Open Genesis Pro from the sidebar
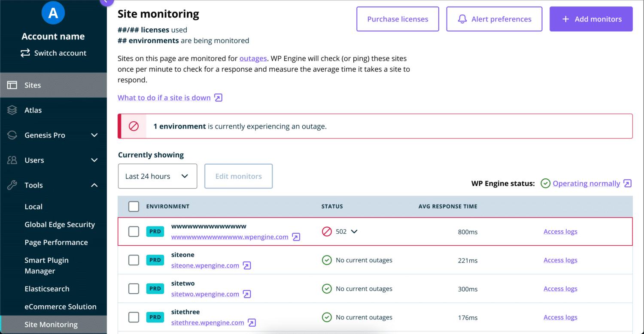Screen dimensions: 644x334 pos(44,135)
